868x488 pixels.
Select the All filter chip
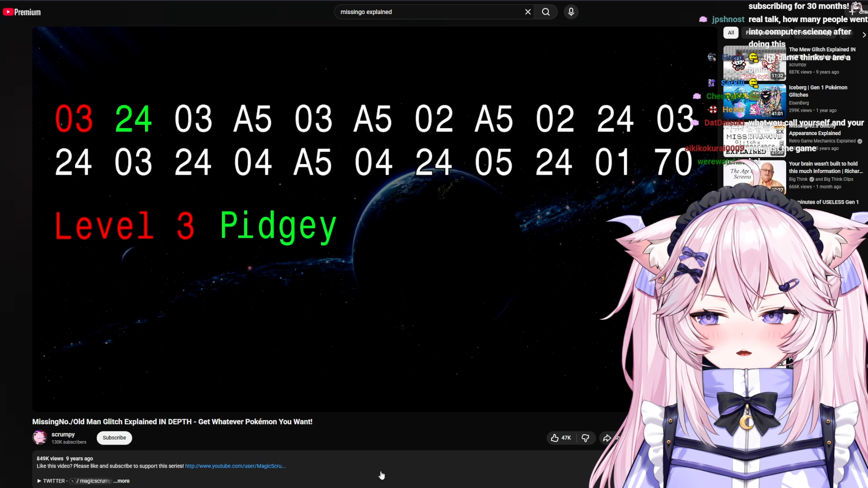coord(731,33)
